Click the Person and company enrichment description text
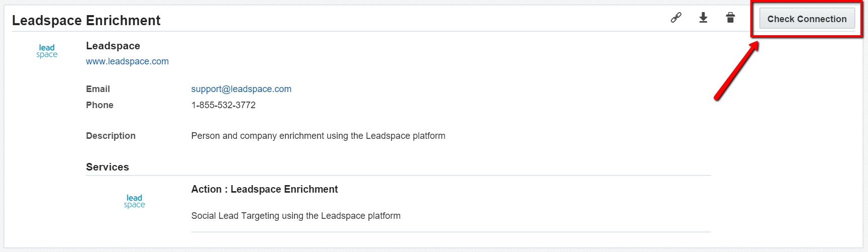The image size is (868, 252). click(318, 136)
